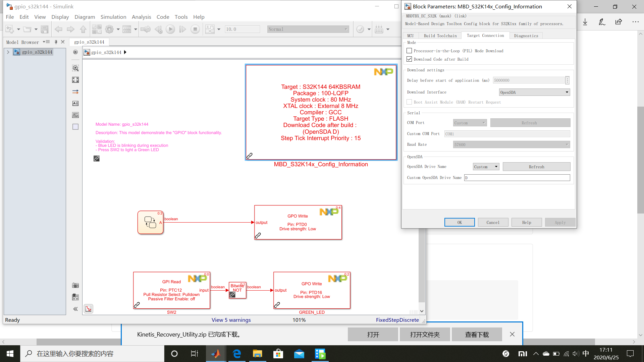Expand gpio_s32k144 in the Model Browser
Image resolution: width=644 pixels, height=362 pixels.
[x=8, y=52]
